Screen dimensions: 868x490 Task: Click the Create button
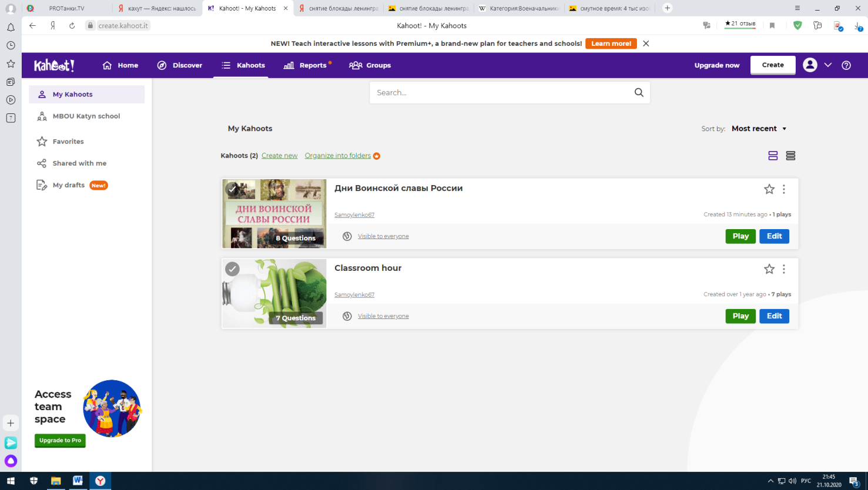773,65
